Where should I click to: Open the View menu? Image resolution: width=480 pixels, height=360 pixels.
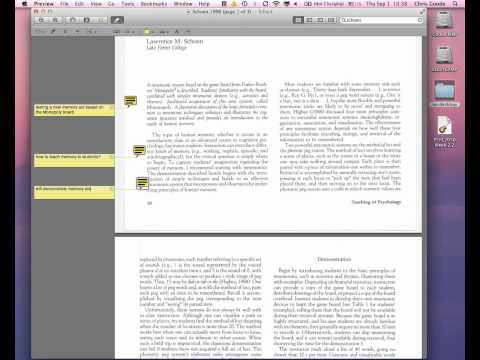96,4
